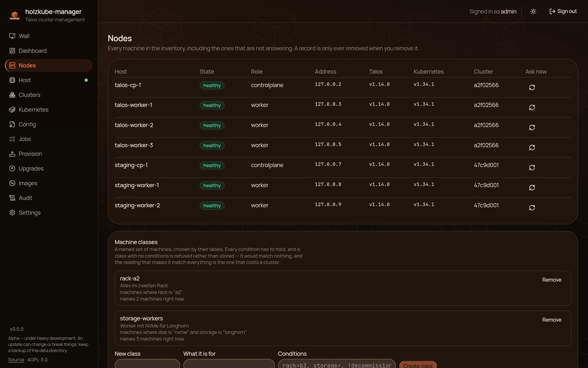This screenshot has width=588, height=368.
Task: Open the Source link in the footer
Action: coord(16,360)
